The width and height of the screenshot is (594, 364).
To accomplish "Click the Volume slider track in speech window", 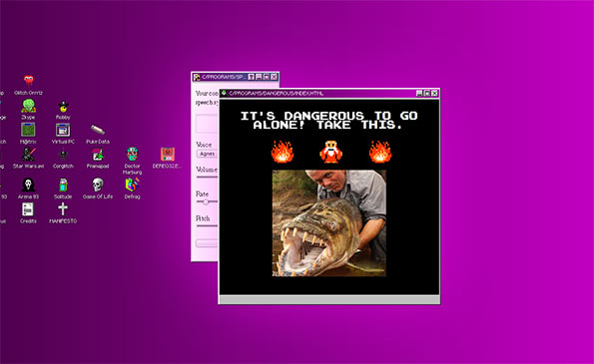I will click(207, 177).
